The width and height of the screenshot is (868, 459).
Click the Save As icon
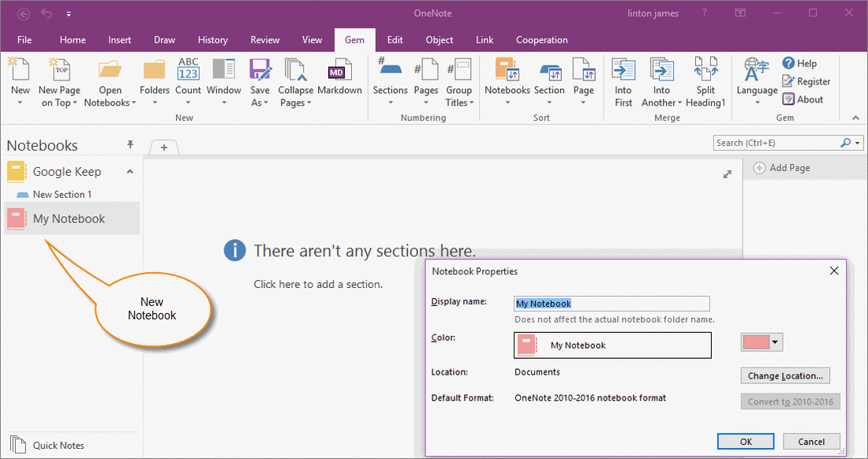pos(260,69)
